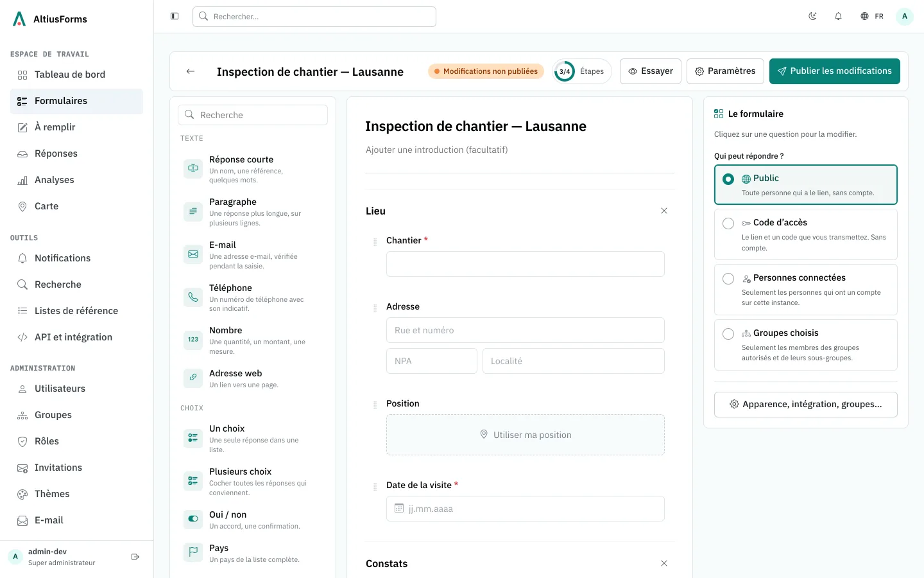Open Listes de référence
The height and width of the screenshot is (578, 924).
click(x=76, y=311)
